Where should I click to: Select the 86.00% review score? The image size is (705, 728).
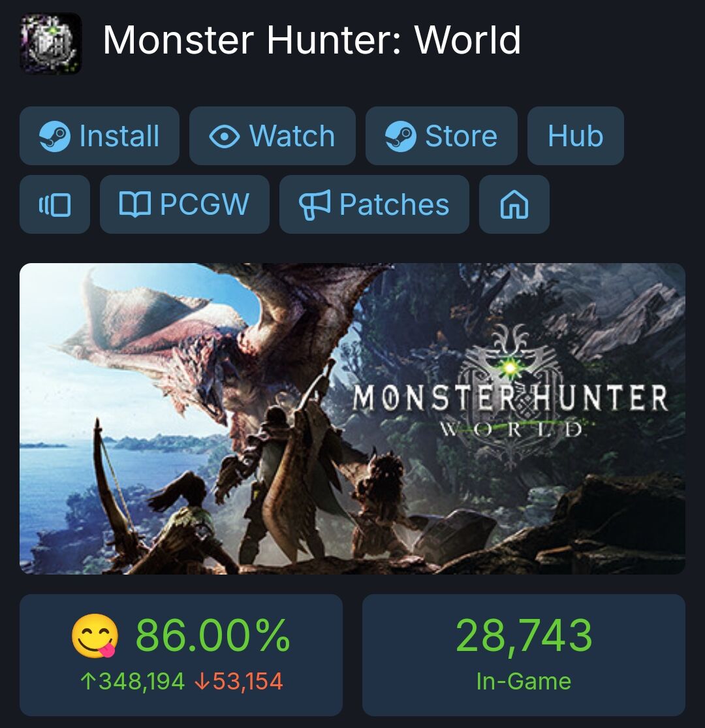213,635
